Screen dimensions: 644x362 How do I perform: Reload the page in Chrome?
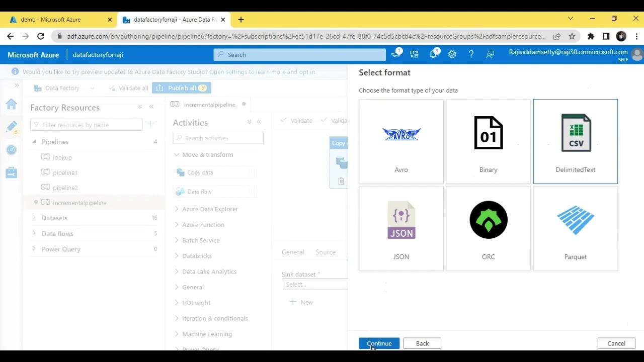point(41,36)
